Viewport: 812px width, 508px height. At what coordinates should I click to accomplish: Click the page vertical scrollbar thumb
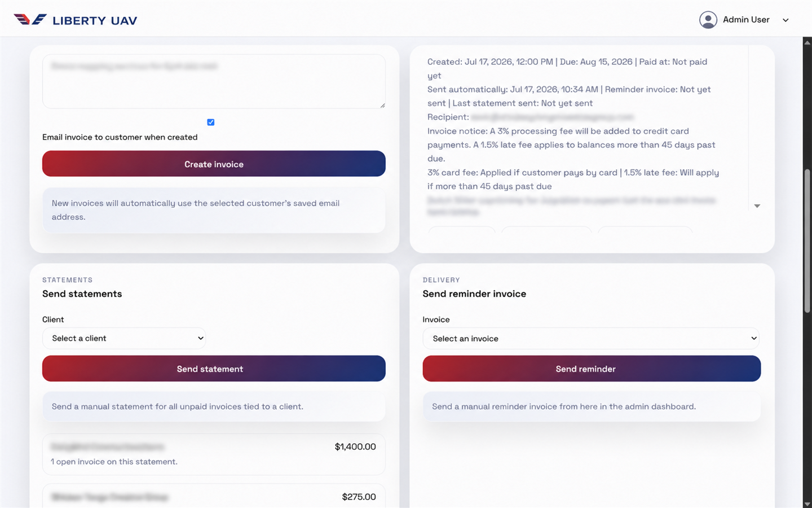tap(807, 240)
